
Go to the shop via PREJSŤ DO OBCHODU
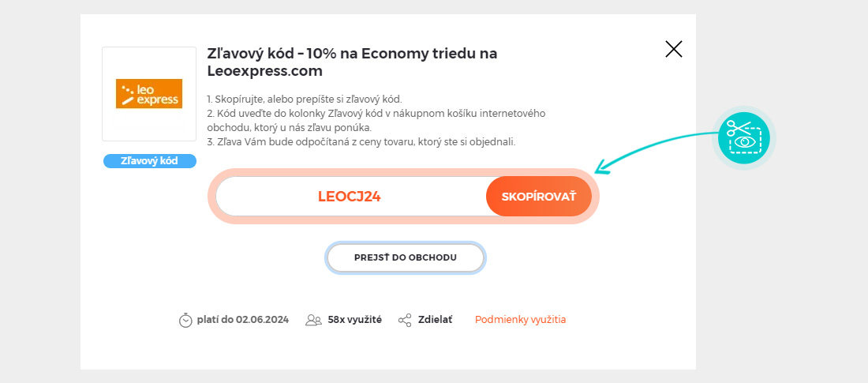pos(406,257)
